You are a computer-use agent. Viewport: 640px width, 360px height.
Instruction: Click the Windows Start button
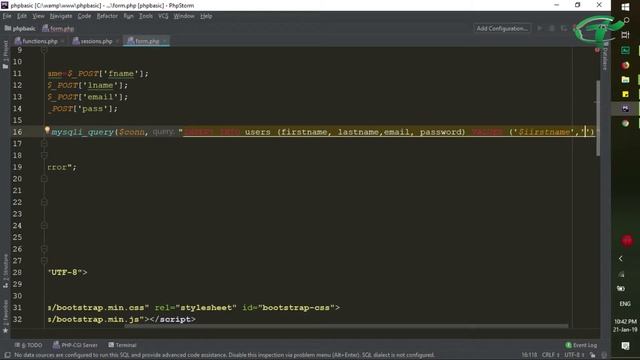coord(625,7)
